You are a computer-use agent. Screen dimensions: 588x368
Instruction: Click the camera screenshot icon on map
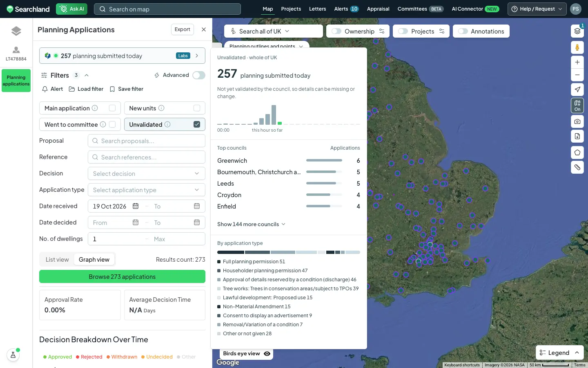pos(577,121)
